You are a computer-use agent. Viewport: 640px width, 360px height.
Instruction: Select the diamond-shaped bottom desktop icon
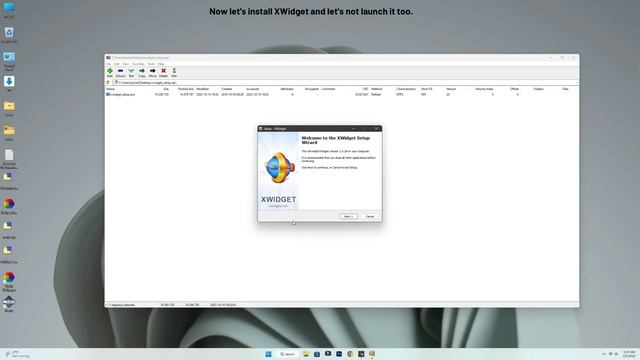tap(9, 304)
